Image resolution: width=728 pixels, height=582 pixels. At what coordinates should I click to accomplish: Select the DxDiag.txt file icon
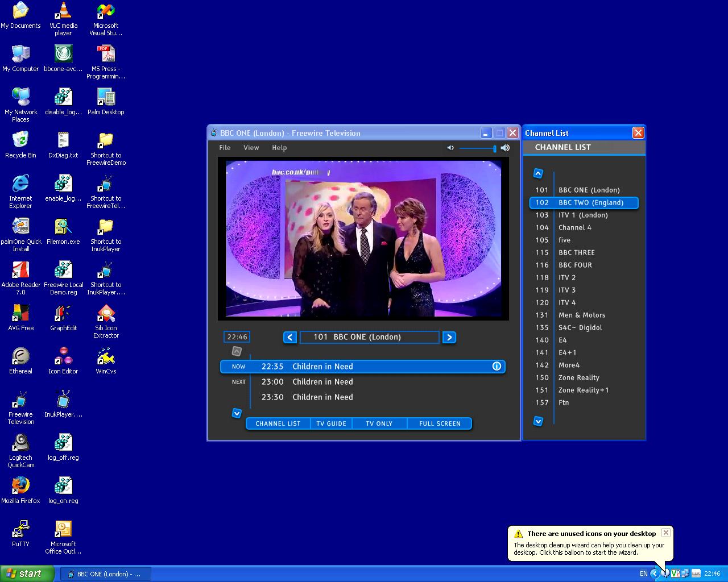pyautogui.click(x=63, y=145)
